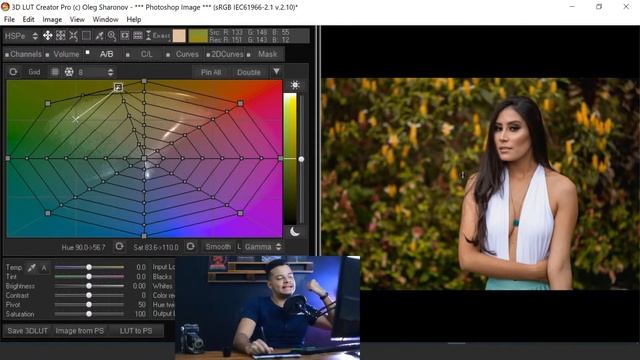
Task: Select the eyedropper color picker in top toolbar
Action: (99, 36)
